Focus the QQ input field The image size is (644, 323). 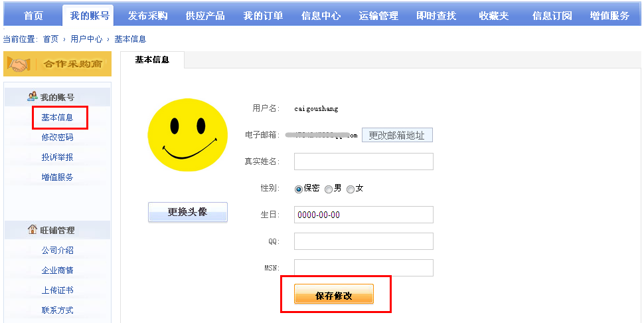[363, 241]
